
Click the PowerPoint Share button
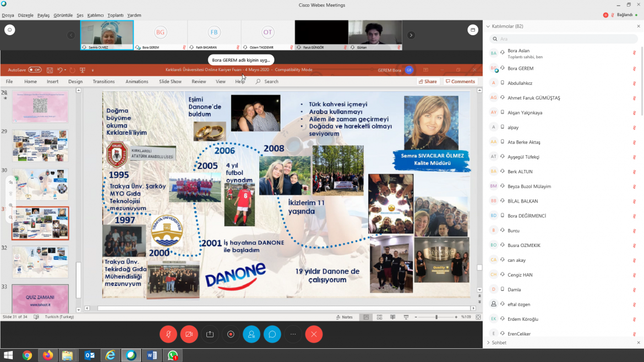[x=428, y=81]
